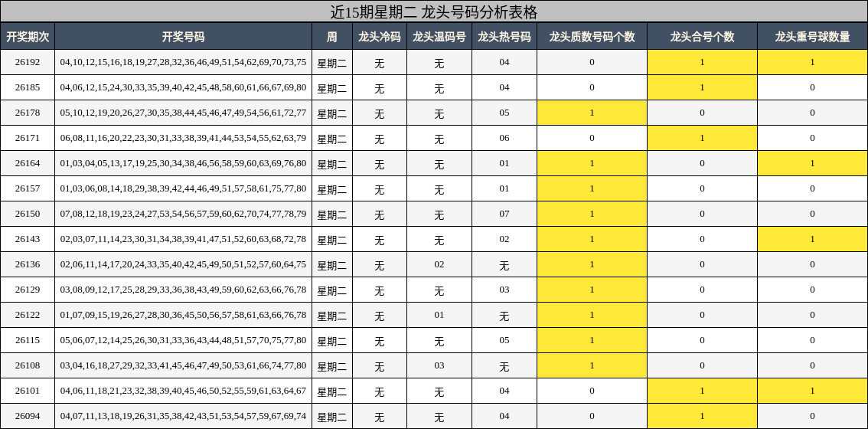The height and width of the screenshot is (429, 868).
Task: Click the 周 column header
Action: [331, 37]
